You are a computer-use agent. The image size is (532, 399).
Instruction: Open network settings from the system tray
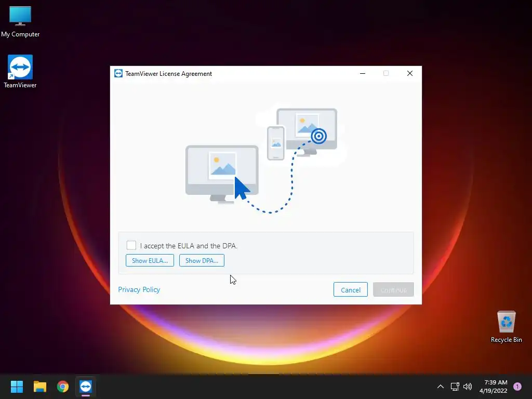(x=455, y=387)
